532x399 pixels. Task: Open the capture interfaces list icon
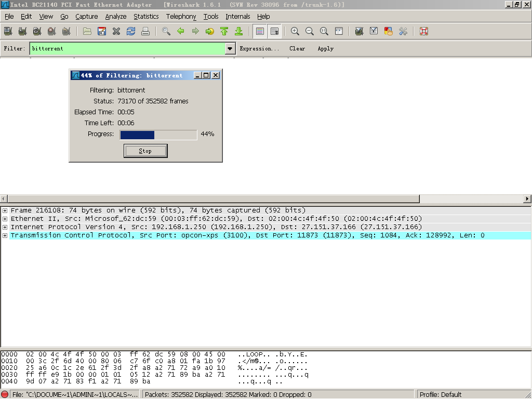[x=8, y=31]
